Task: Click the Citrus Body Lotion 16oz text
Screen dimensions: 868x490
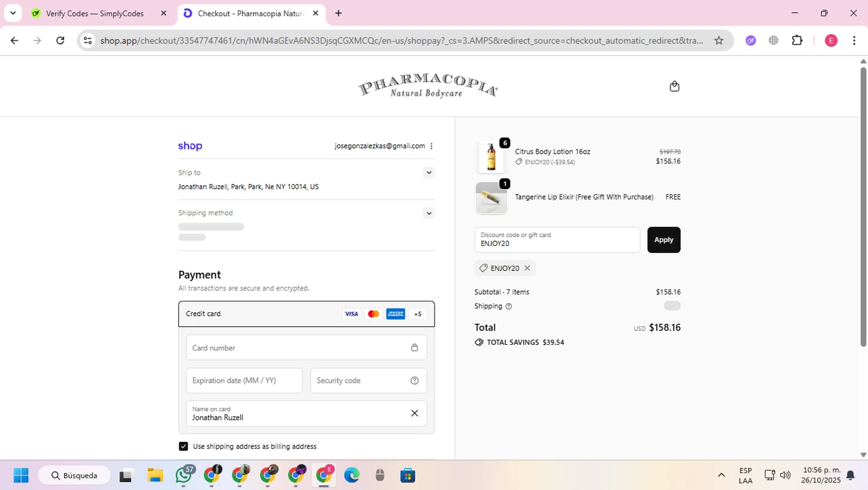Action: pos(553,152)
